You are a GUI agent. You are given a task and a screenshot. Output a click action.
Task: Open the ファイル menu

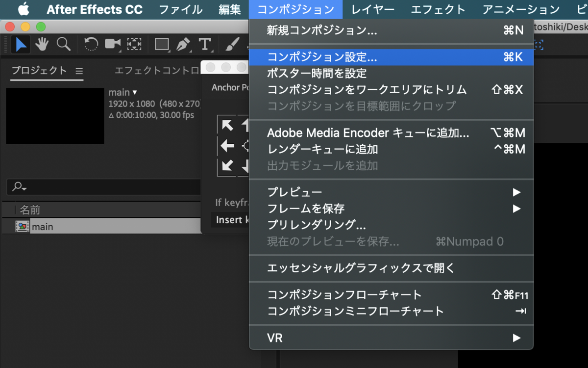[x=181, y=9]
